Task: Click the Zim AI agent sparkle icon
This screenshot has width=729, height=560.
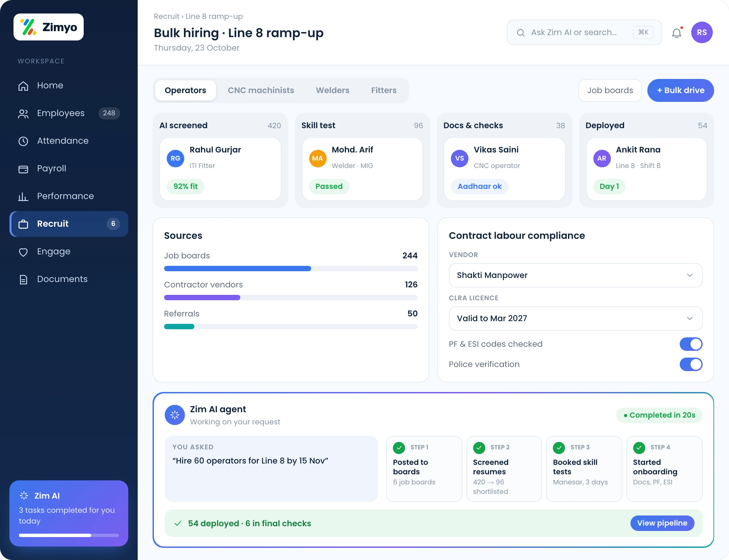Action: (x=175, y=415)
